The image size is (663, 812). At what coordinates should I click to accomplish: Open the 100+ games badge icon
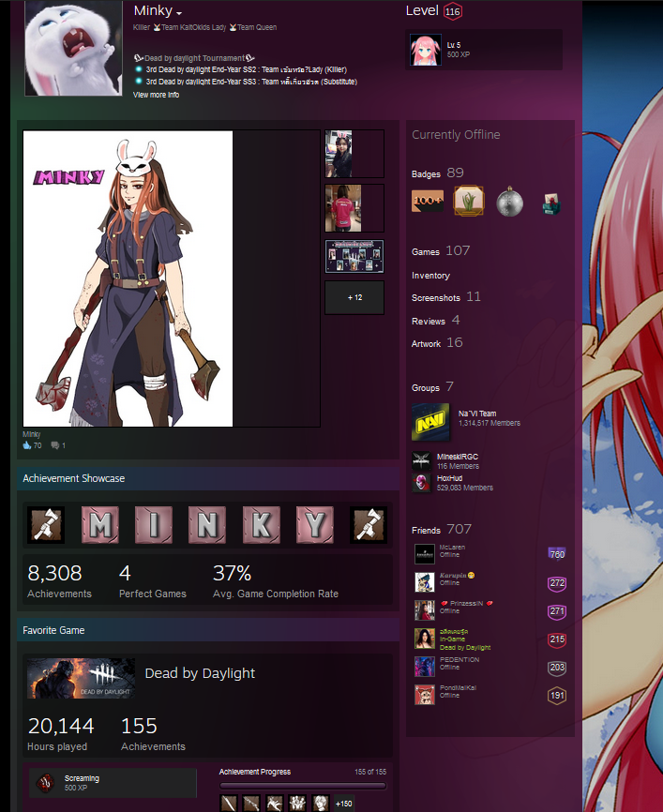pyautogui.click(x=428, y=201)
